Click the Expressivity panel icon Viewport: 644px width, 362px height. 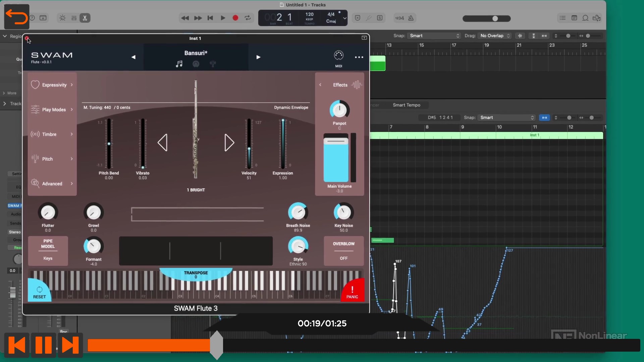point(35,84)
